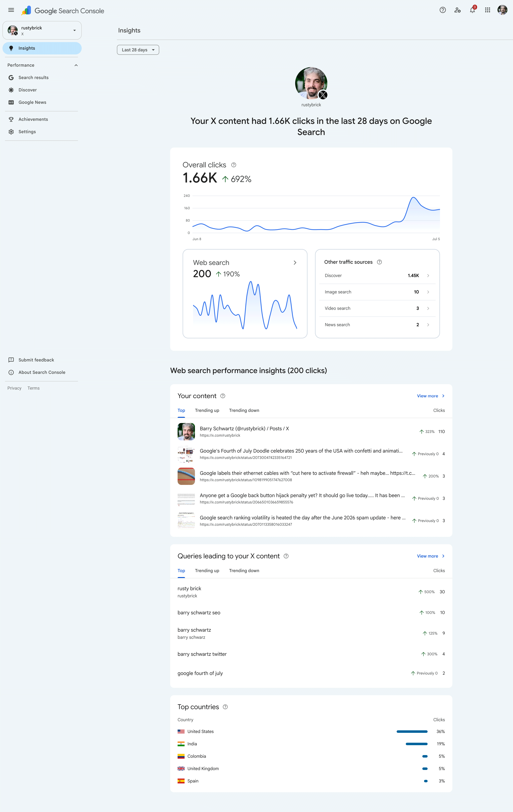Click the India clicks bar
Screen dimensions: 513x812
click(416, 744)
